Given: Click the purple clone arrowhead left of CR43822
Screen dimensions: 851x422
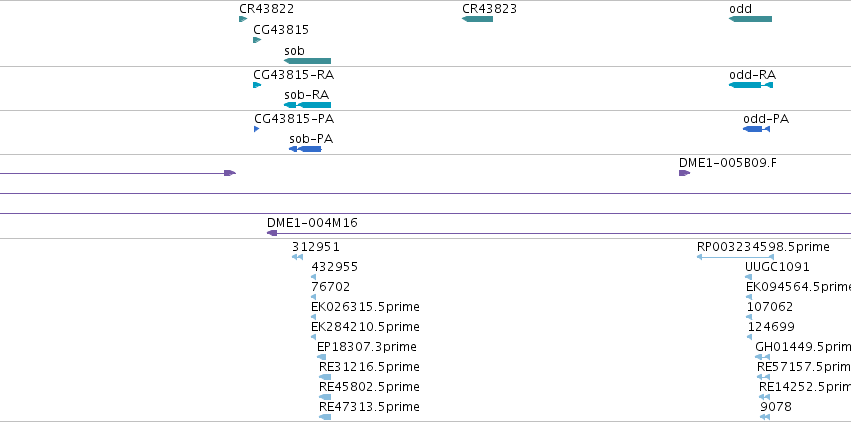Looking at the screenshot, I should click(230, 173).
